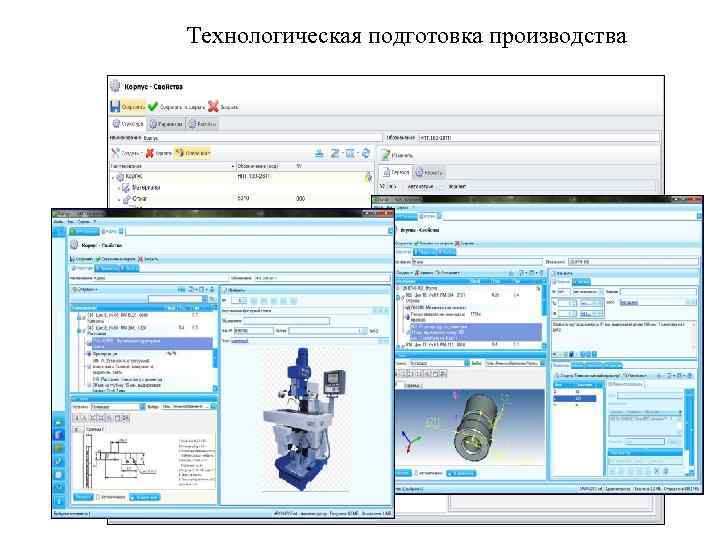Click the blue underlined link above the machine image
The image size is (720, 540).
pos(239,341)
